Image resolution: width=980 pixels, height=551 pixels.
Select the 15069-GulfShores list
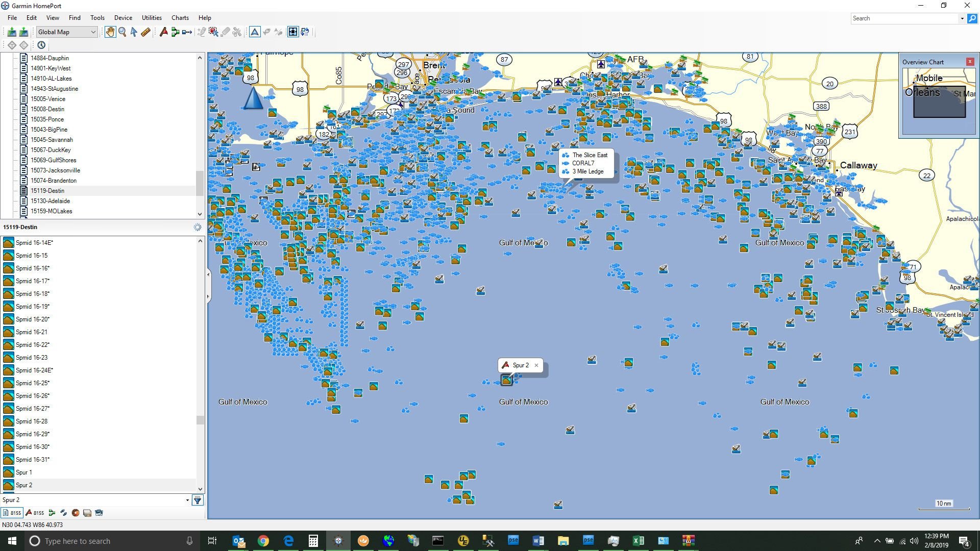coord(53,160)
